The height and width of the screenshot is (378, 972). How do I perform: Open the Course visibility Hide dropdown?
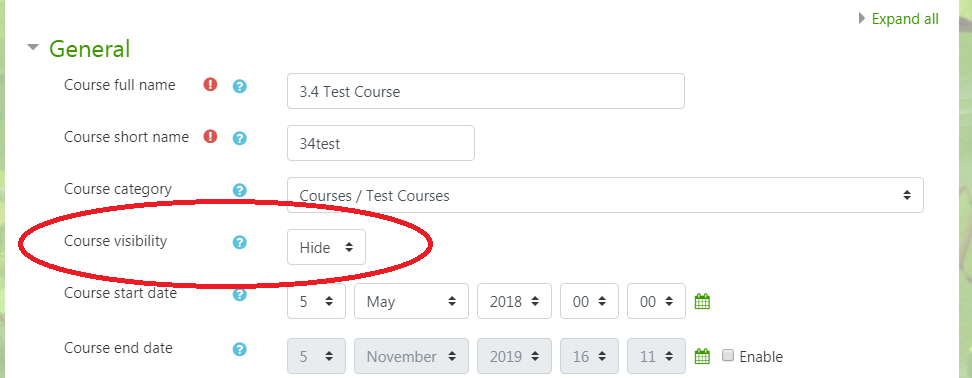[326, 247]
